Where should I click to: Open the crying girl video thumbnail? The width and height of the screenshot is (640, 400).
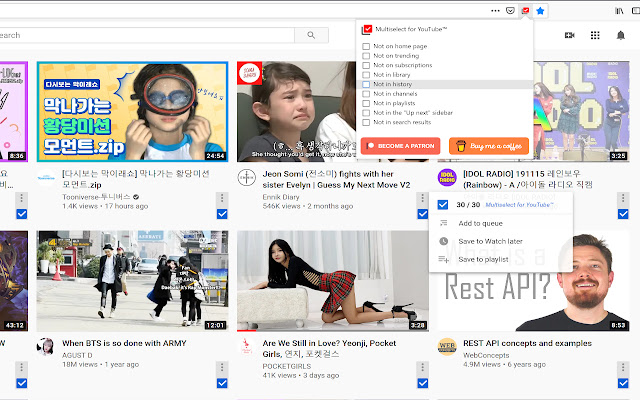click(x=297, y=111)
